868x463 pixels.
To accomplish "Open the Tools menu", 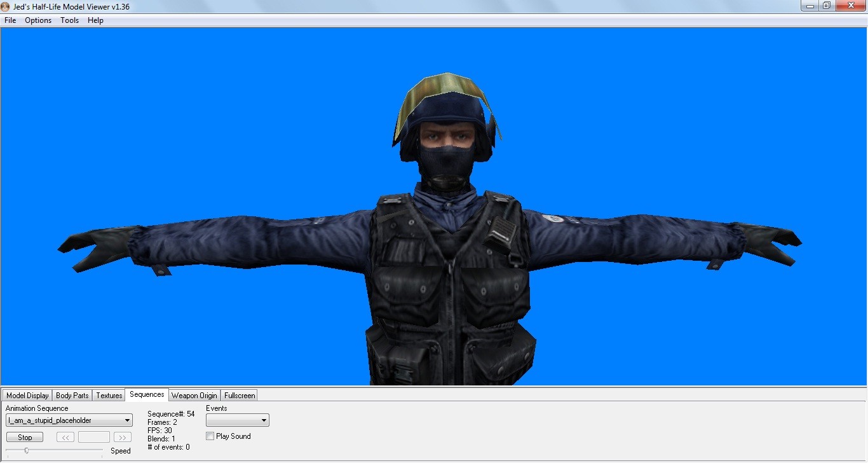I will click(x=69, y=20).
